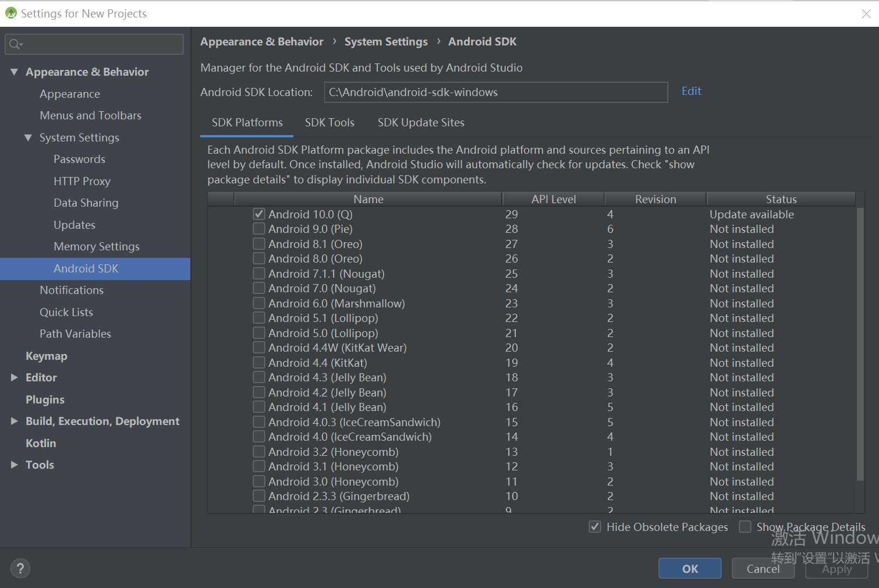
Task: Open HTTP Proxy settings
Action: (x=82, y=181)
